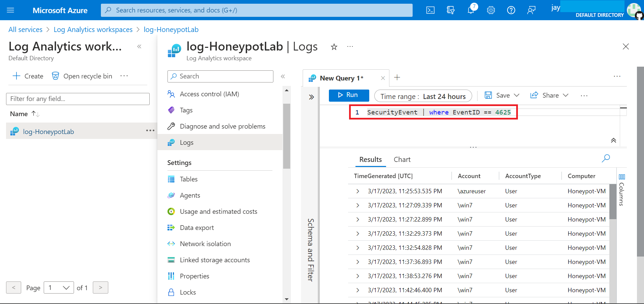Run the query
The height and width of the screenshot is (304, 644).
point(349,95)
